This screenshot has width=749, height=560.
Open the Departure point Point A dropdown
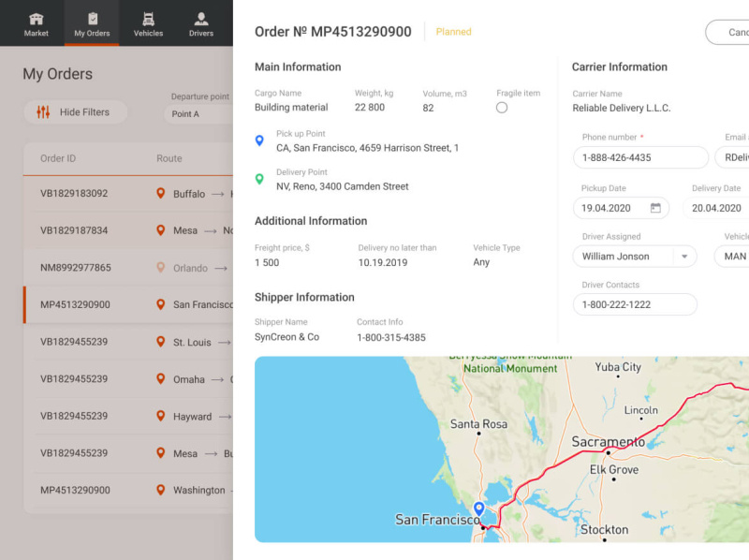197,113
